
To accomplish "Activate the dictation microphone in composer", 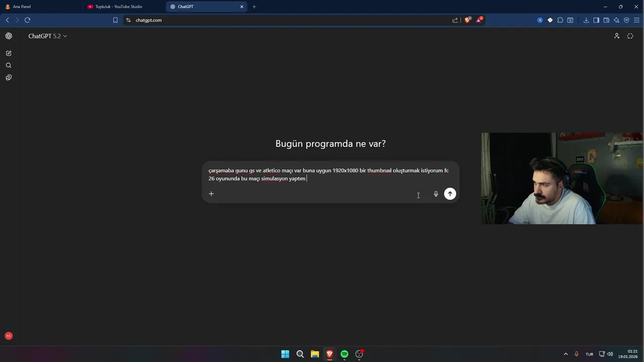I will pyautogui.click(x=436, y=194).
